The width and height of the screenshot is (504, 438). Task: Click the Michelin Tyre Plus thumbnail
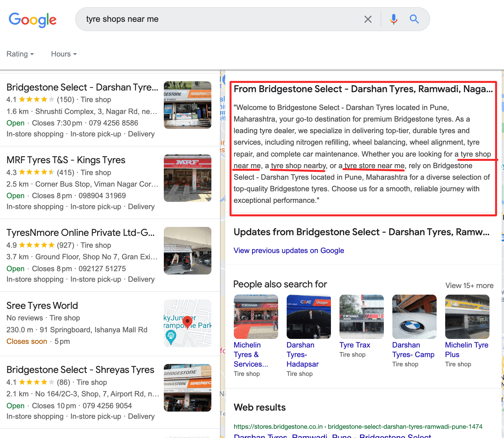click(x=467, y=316)
